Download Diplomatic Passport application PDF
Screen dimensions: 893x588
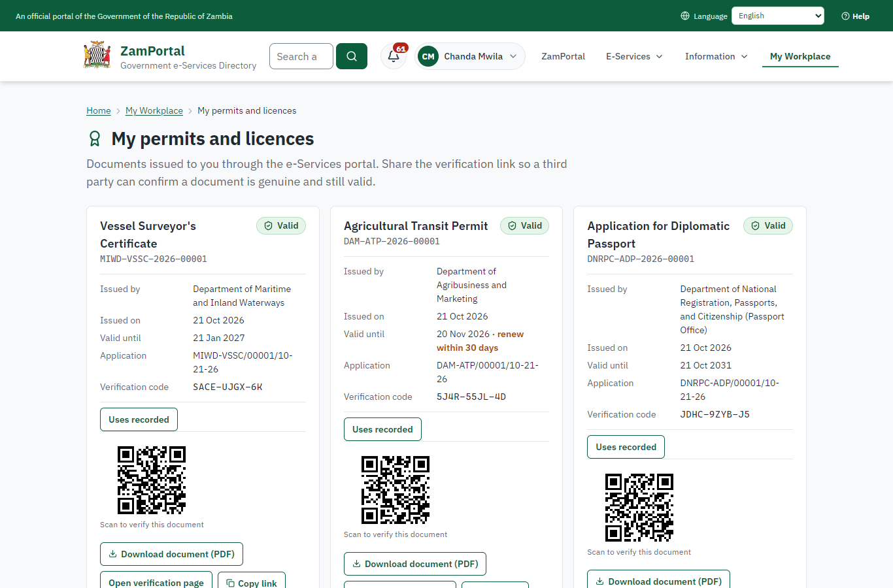pos(658,580)
